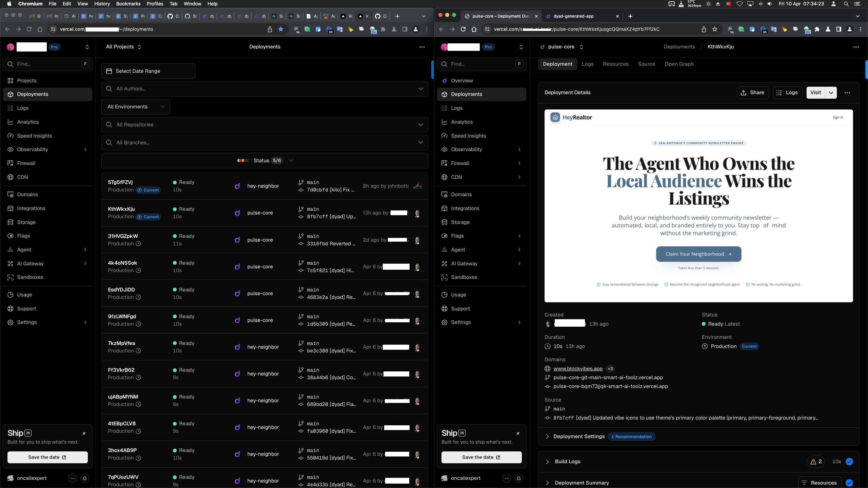Open Logs in right window sidebar
The height and width of the screenshot is (488, 868).
(481, 108)
